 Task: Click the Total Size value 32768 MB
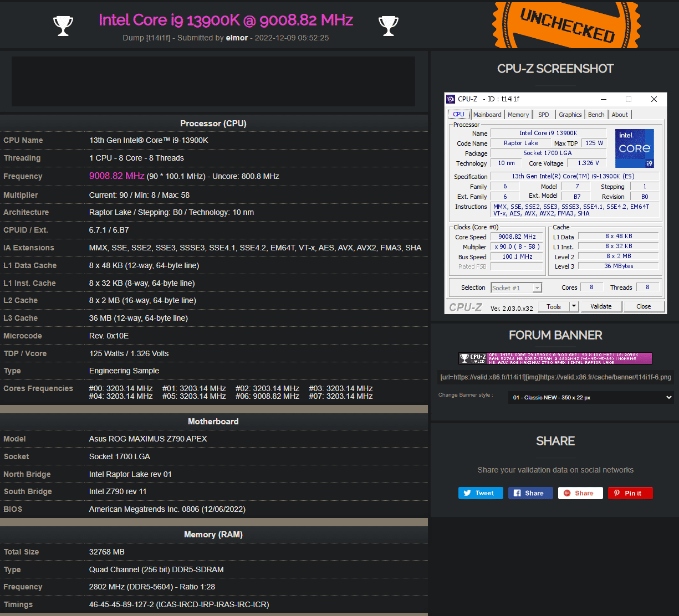pos(107,552)
